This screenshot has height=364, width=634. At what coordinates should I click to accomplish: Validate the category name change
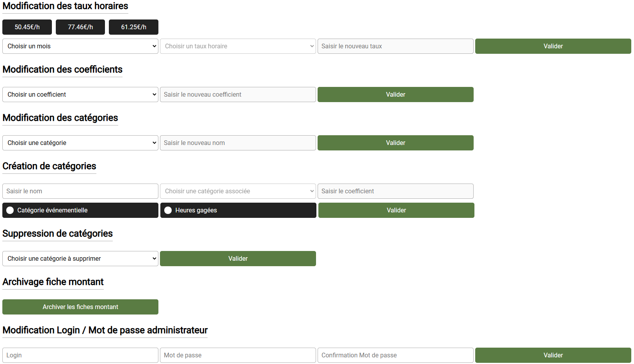(395, 143)
